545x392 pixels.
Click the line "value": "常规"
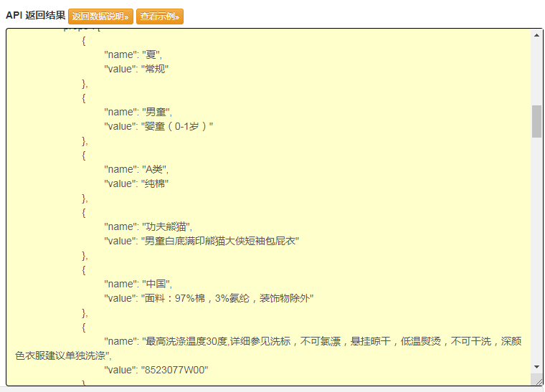click(x=136, y=69)
